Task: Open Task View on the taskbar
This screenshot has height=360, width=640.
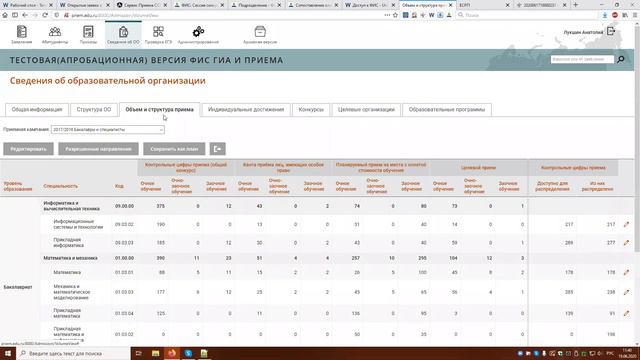Action: pos(139,353)
